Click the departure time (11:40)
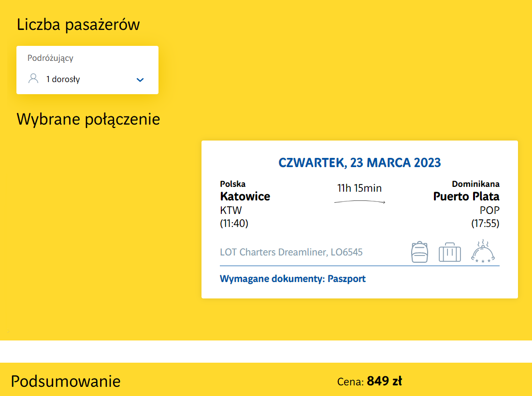The image size is (532, 396). [x=234, y=224]
